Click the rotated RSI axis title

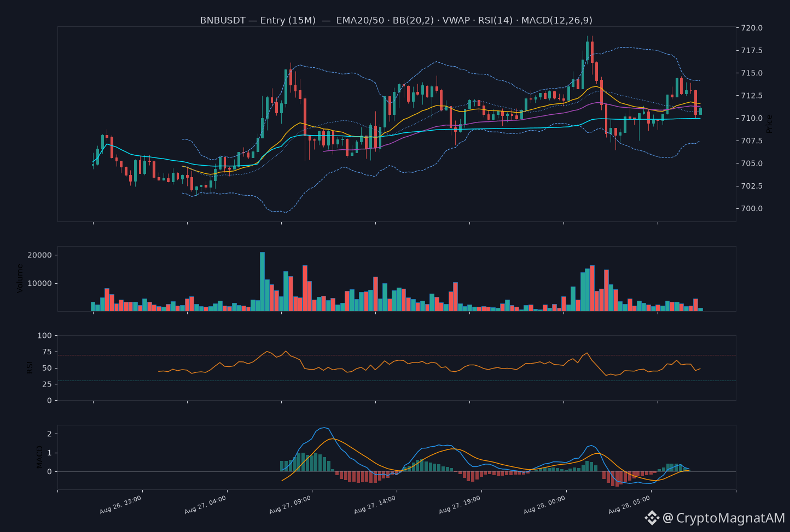pos(30,367)
